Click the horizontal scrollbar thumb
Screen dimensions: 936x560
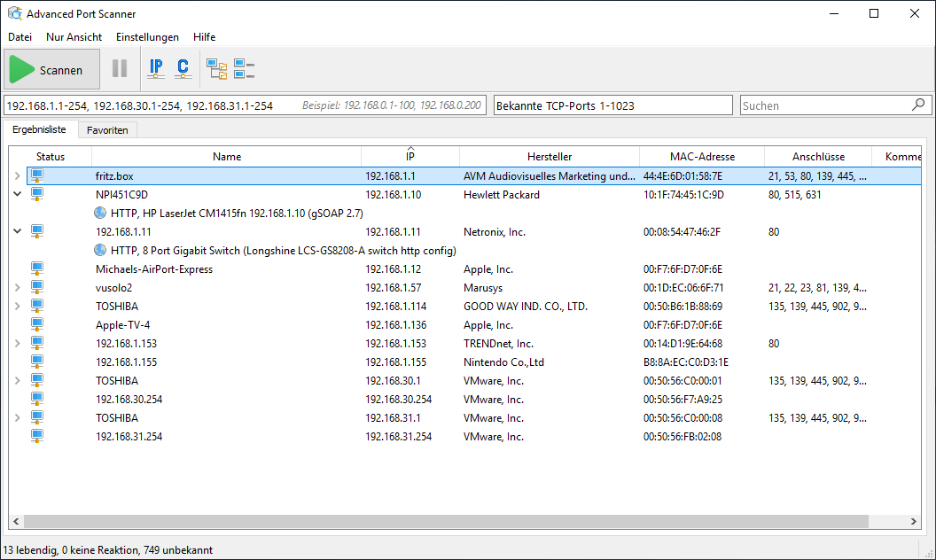point(446,521)
